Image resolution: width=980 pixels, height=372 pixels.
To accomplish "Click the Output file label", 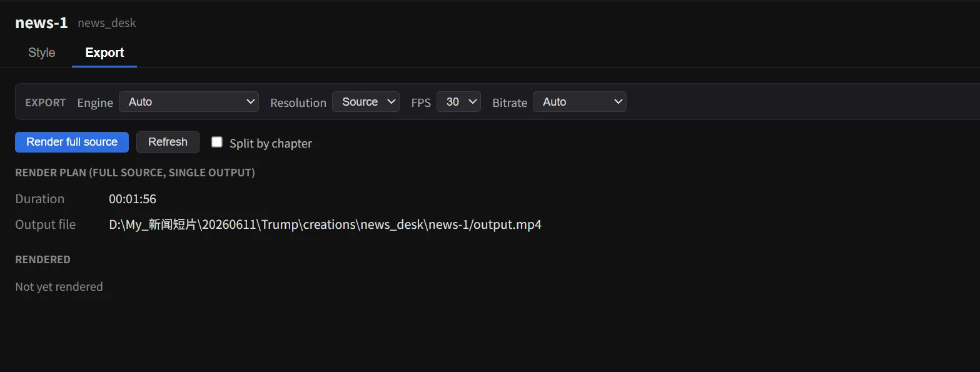I will (x=46, y=224).
